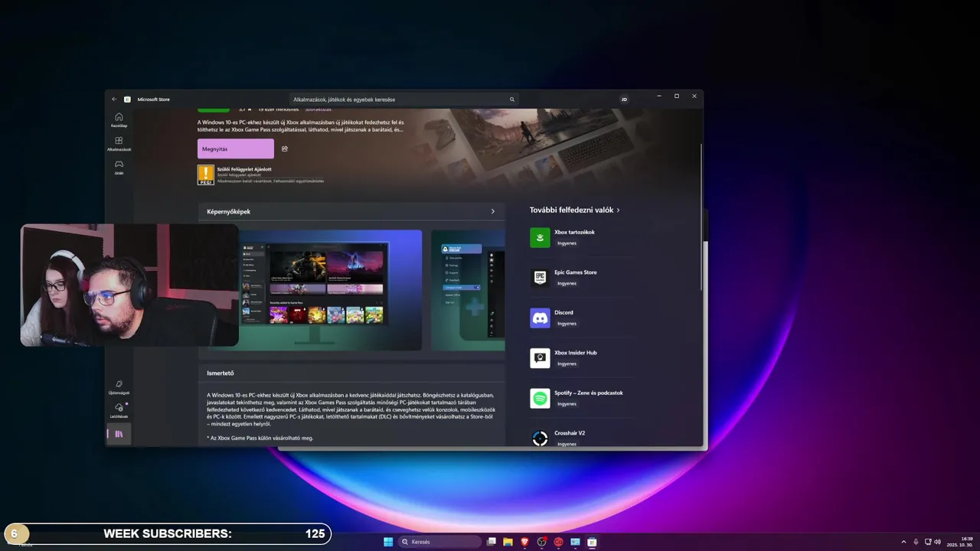The image size is (980, 551).
Task: Click the share icon beside Megnyitás
Action: 285,148
